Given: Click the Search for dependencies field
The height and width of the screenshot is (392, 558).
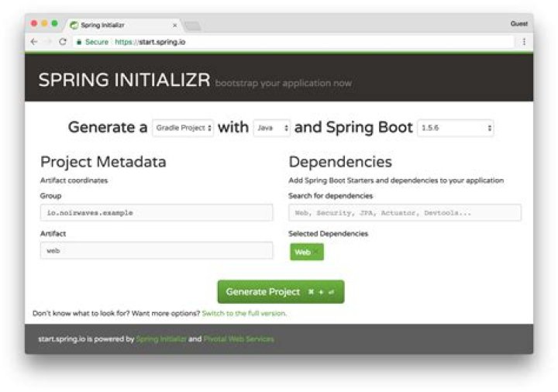Looking at the screenshot, I should pos(405,212).
